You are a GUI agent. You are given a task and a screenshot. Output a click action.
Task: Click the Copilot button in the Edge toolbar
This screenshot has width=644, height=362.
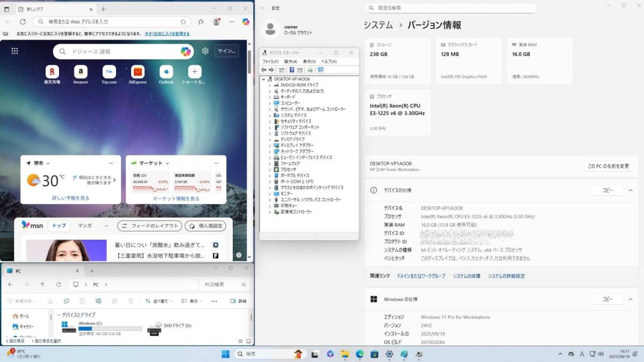point(245,22)
